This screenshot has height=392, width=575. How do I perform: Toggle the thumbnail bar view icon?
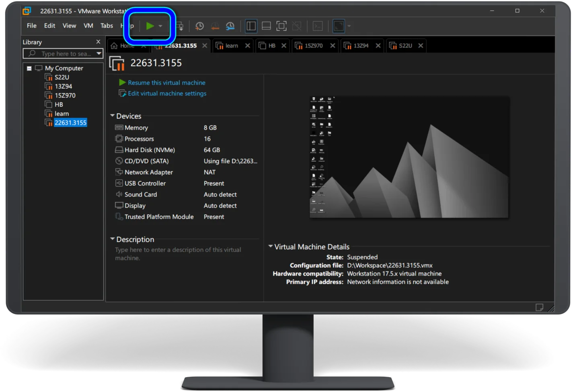(266, 26)
